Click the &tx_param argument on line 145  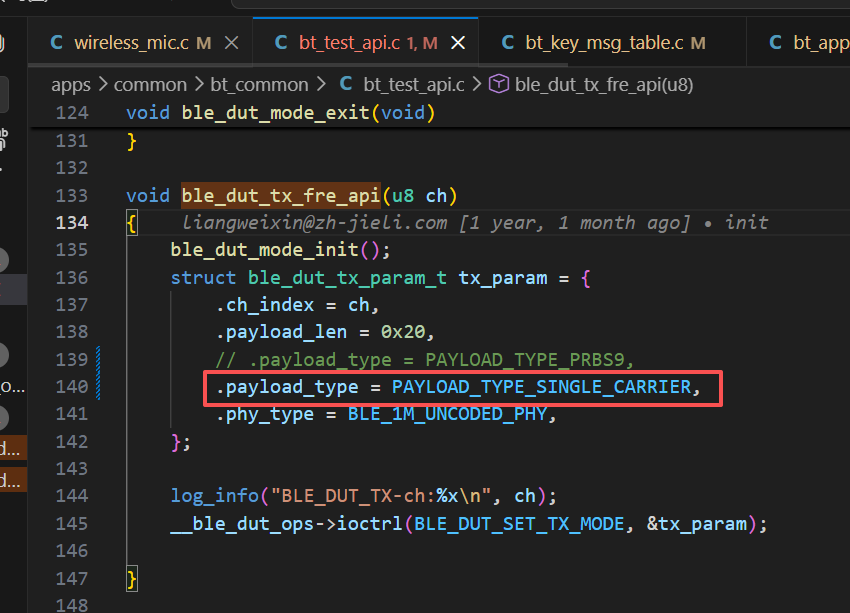click(697, 524)
